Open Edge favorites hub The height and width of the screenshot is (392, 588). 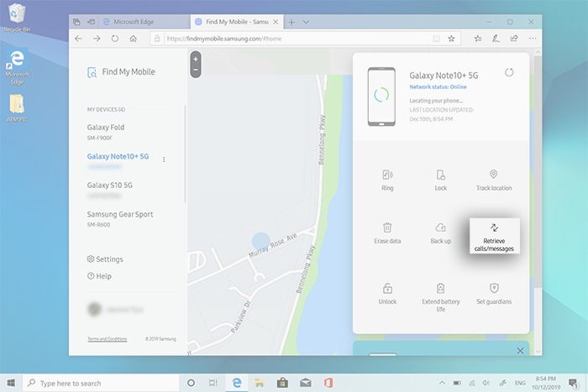(x=478, y=39)
